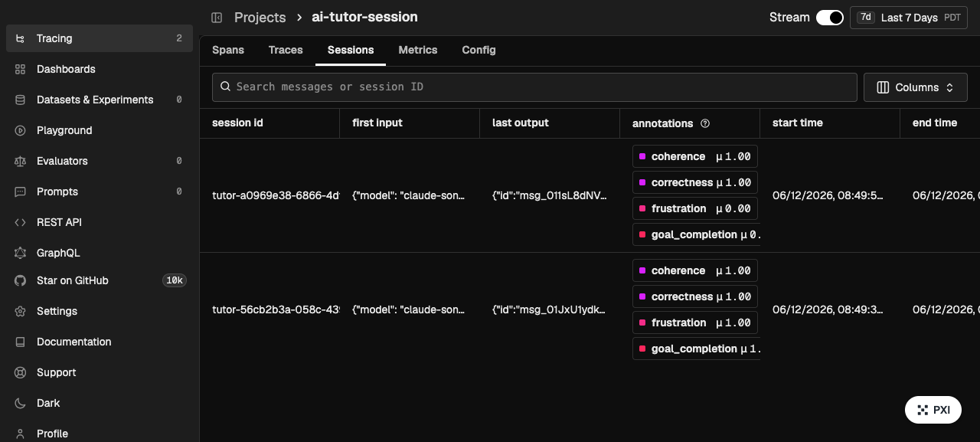The width and height of the screenshot is (980, 442).
Task: Click the last output column header
Action: click(521, 123)
